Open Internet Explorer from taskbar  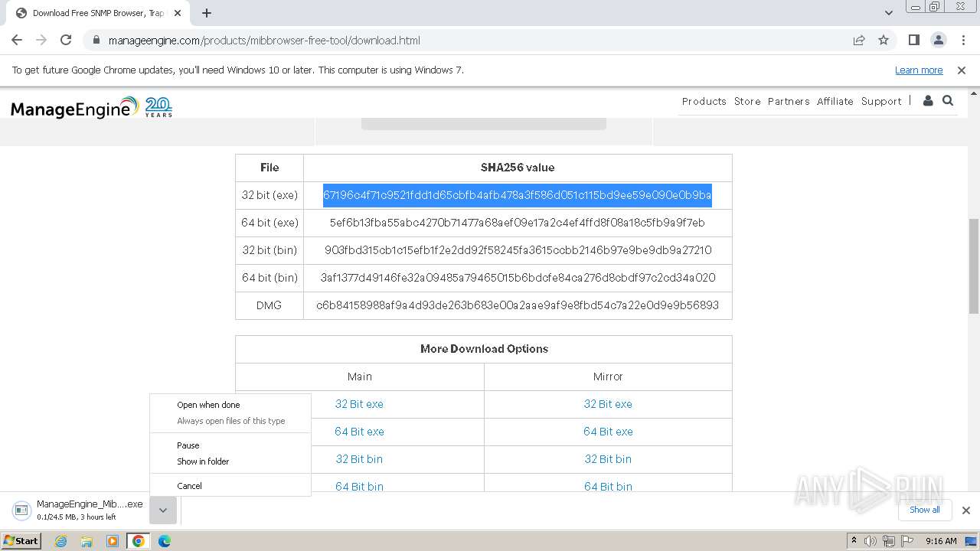[60, 541]
